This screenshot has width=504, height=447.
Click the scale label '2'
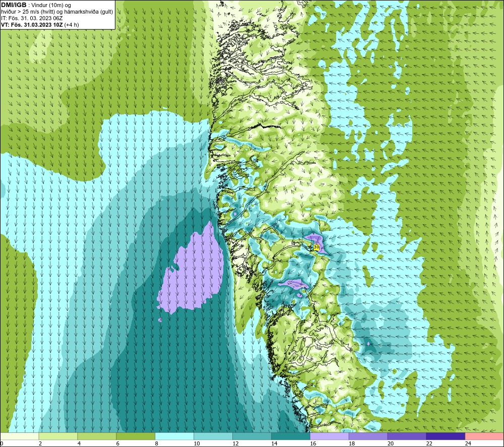pyautogui.click(x=40, y=443)
